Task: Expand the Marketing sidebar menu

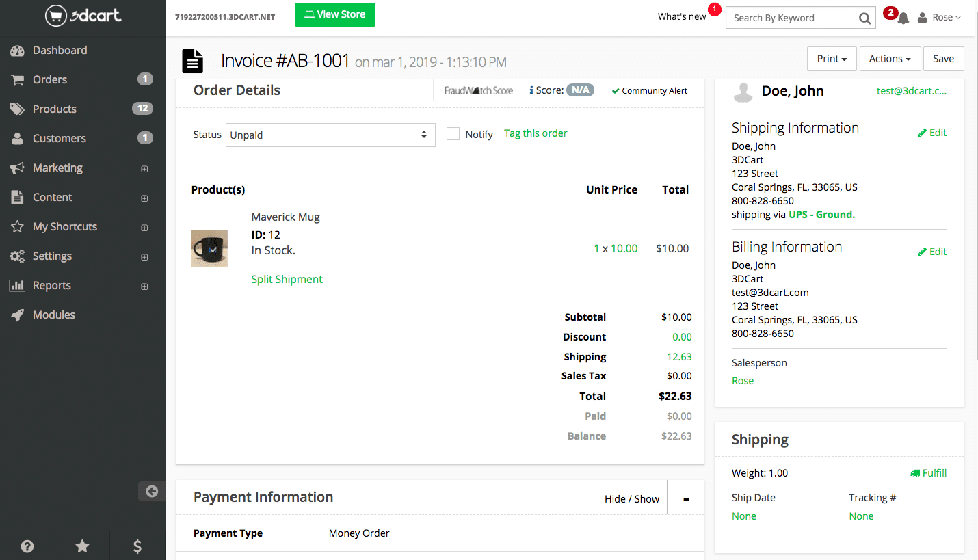Action: point(57,168)
